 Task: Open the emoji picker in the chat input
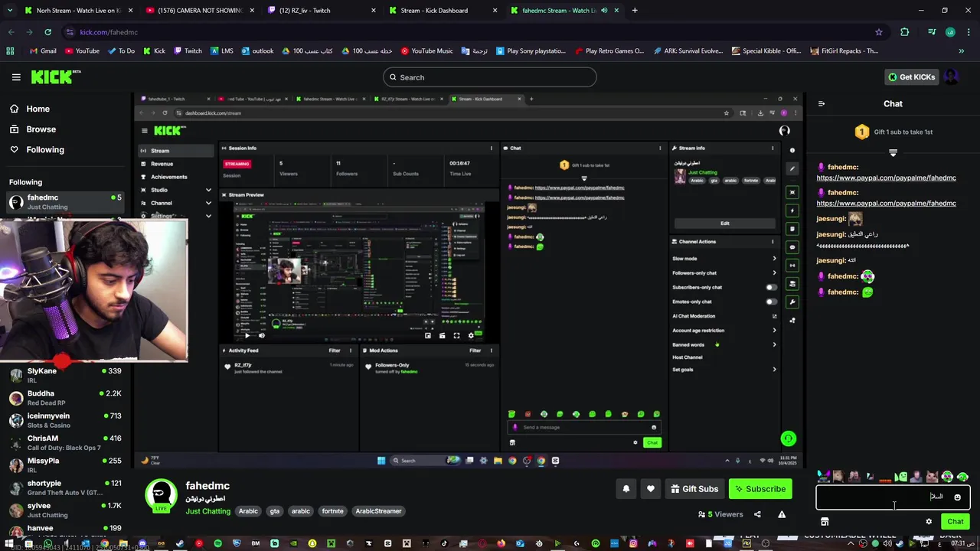pyautogui.click(x=957, y=497)
